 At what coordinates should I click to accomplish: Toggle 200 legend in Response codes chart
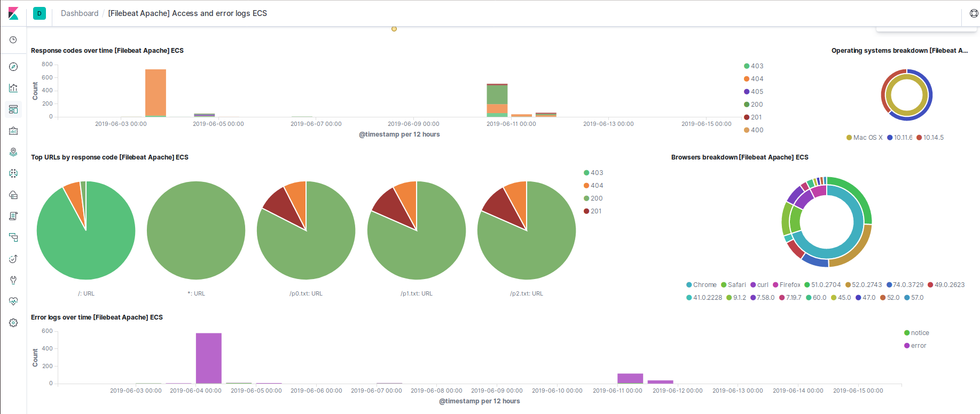pyautogui.click(x=754, y=105)
